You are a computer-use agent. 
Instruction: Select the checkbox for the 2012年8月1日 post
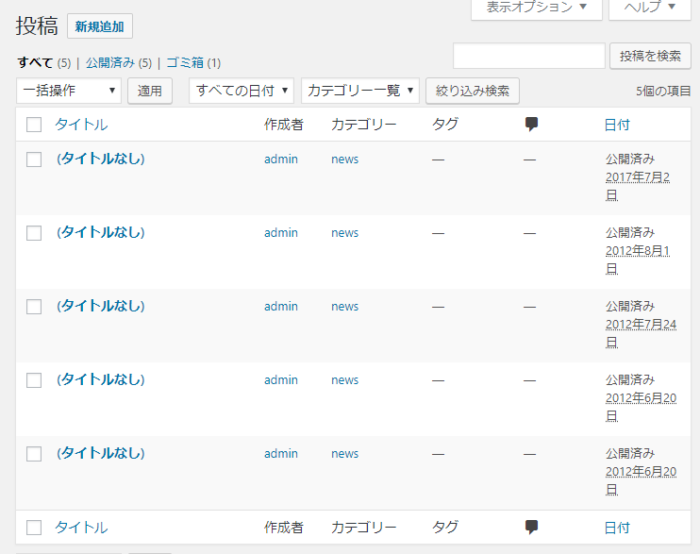(34, 233)
